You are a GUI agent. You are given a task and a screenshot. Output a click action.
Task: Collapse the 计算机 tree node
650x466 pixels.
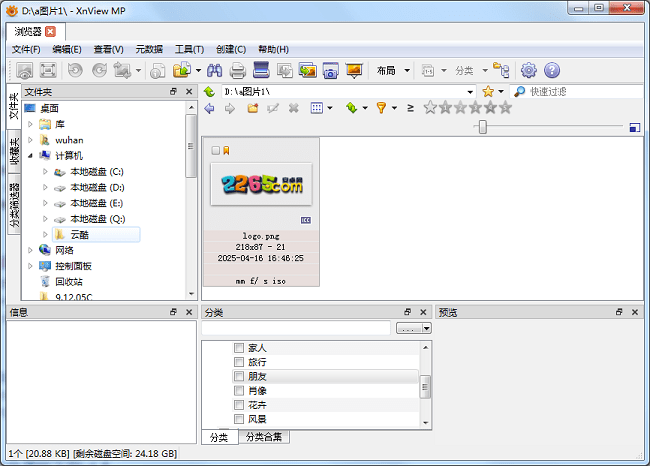[30, 156]
